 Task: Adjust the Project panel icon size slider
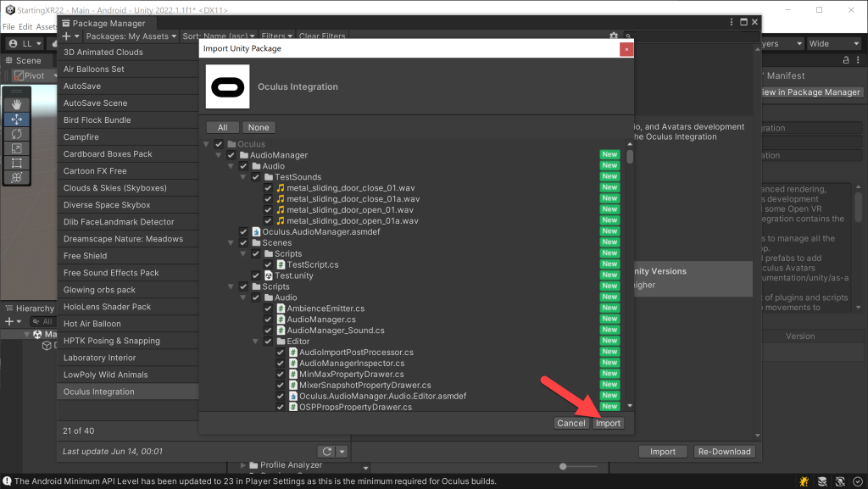pos(563,466)
